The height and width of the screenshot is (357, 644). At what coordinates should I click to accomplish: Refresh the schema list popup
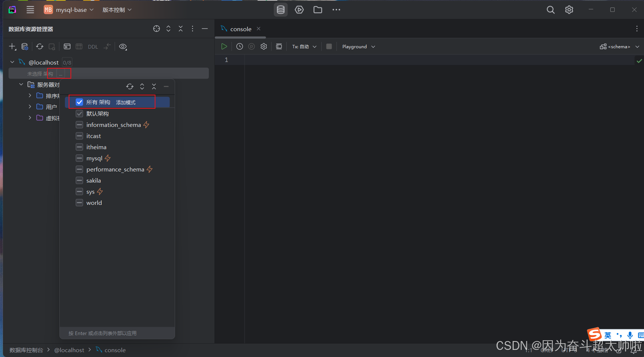(130, 86)
